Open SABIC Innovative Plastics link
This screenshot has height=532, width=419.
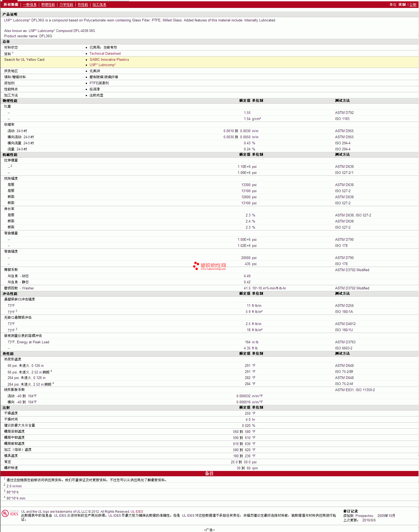point(109,60)
